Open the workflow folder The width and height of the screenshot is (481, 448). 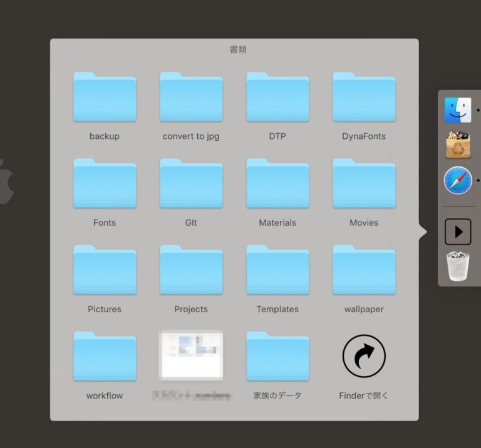(x=105, y=357)
